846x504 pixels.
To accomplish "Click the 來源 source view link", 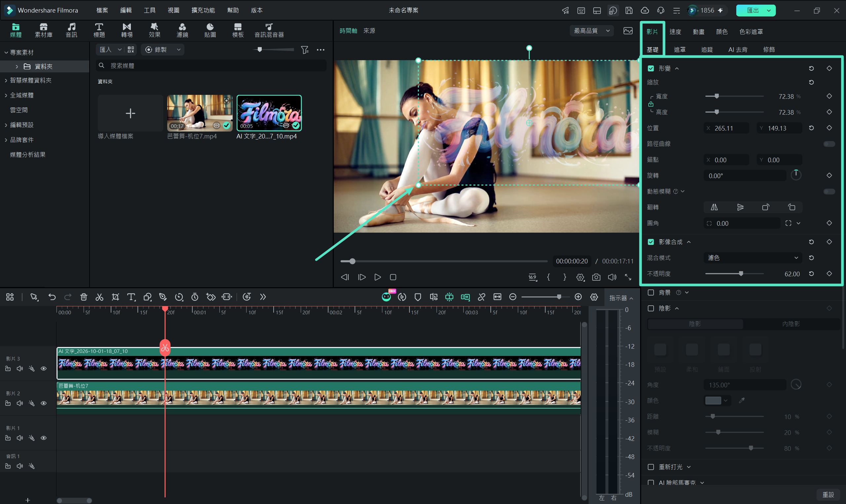I will coord(369,31).
